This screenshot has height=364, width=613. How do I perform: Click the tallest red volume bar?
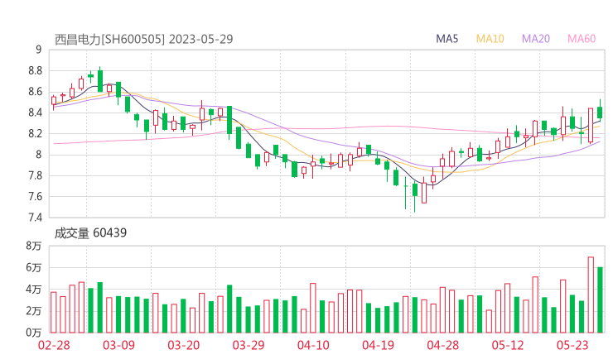tap(591, 295)
